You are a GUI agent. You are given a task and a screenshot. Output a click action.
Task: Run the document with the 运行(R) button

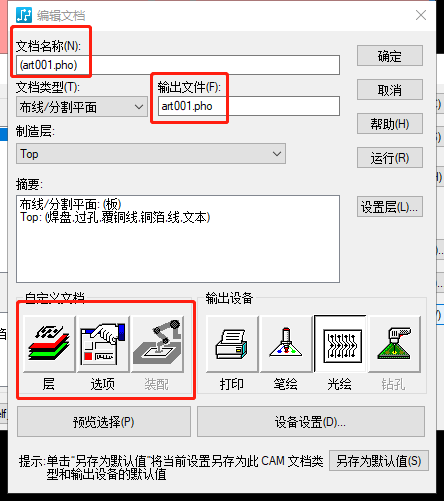click(390, 158)
